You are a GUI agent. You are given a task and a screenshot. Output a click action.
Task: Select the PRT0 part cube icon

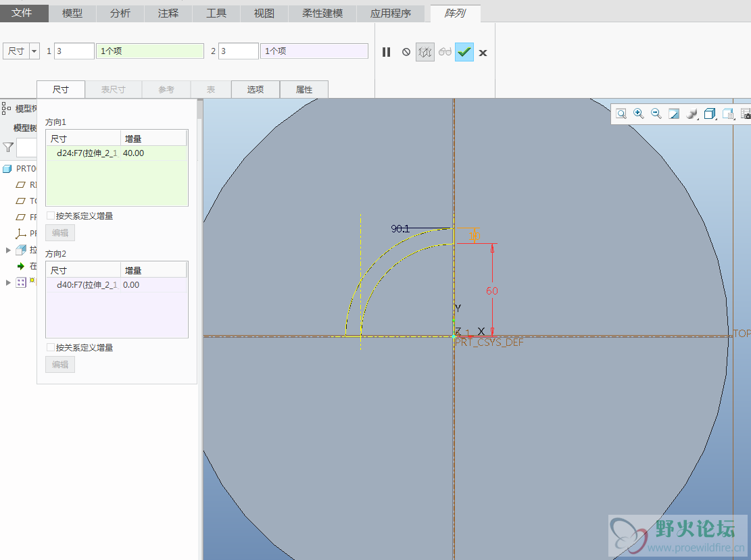(7, 168)
